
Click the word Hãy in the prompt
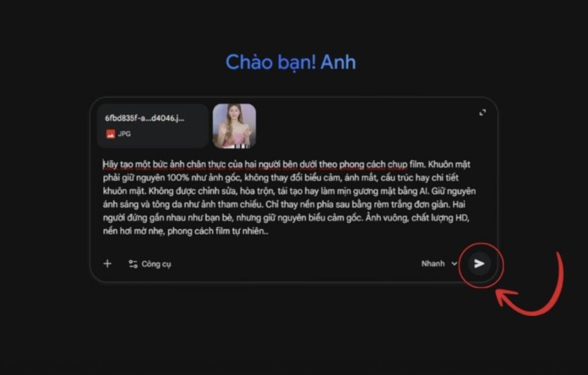click(x=110, y=164)
